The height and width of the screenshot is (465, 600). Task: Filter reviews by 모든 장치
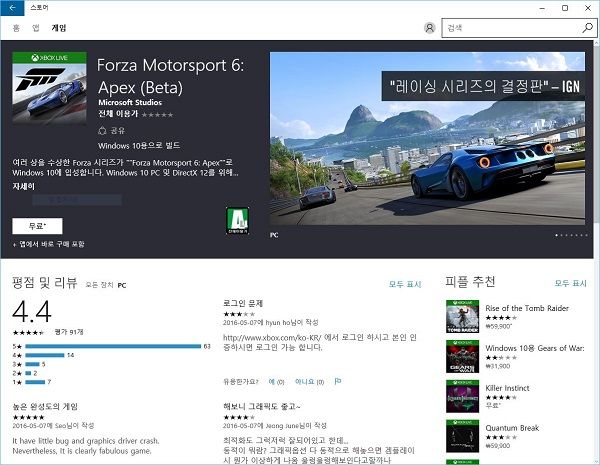click(x=99, y=285)
